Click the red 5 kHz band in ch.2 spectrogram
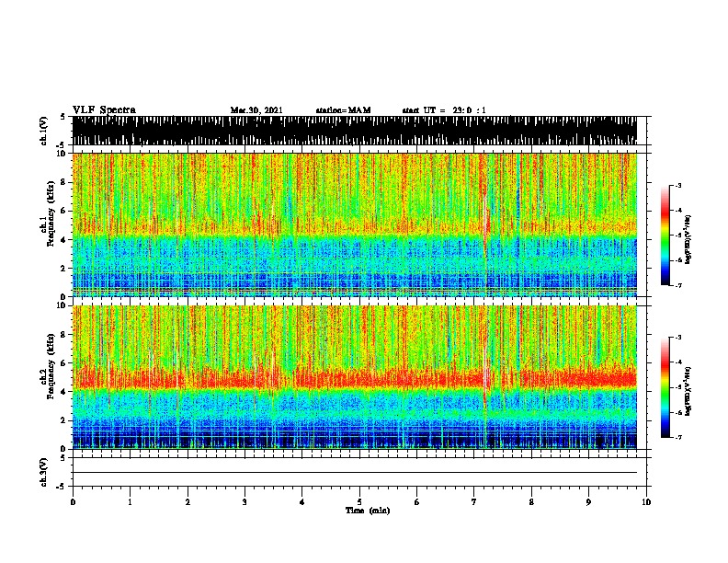728x563 pixels. 355,378
